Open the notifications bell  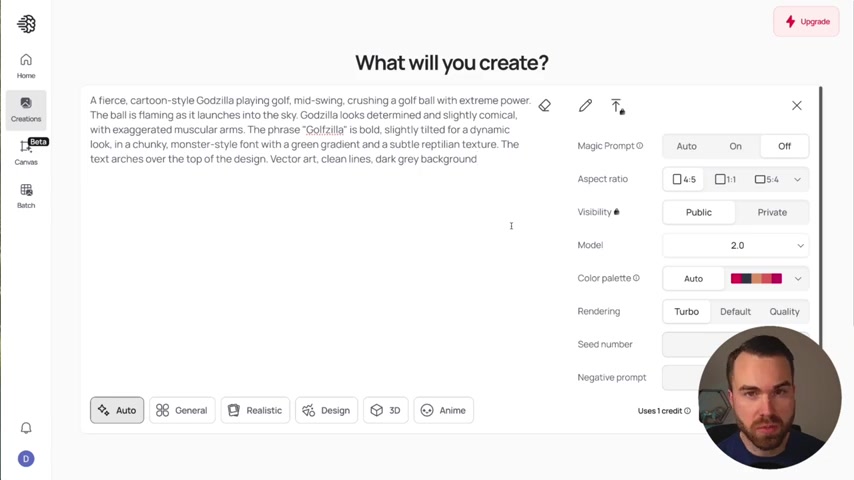pyautogui.click(x=26, y=428)
